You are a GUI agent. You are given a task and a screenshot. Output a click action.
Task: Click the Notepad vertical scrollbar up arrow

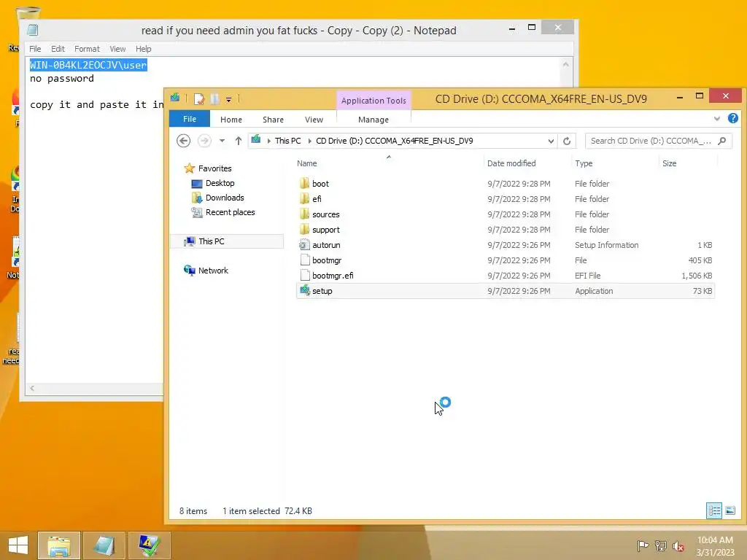(565, 64)
